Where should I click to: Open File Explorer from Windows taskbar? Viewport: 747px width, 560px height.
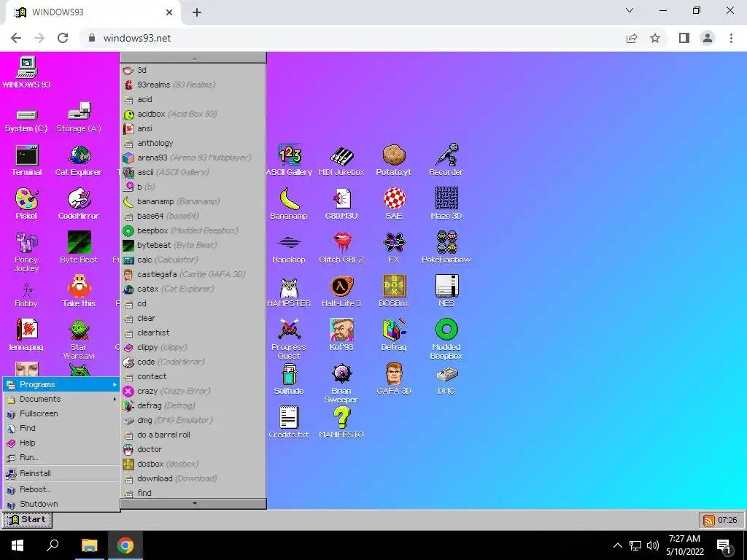coord(89,545)
